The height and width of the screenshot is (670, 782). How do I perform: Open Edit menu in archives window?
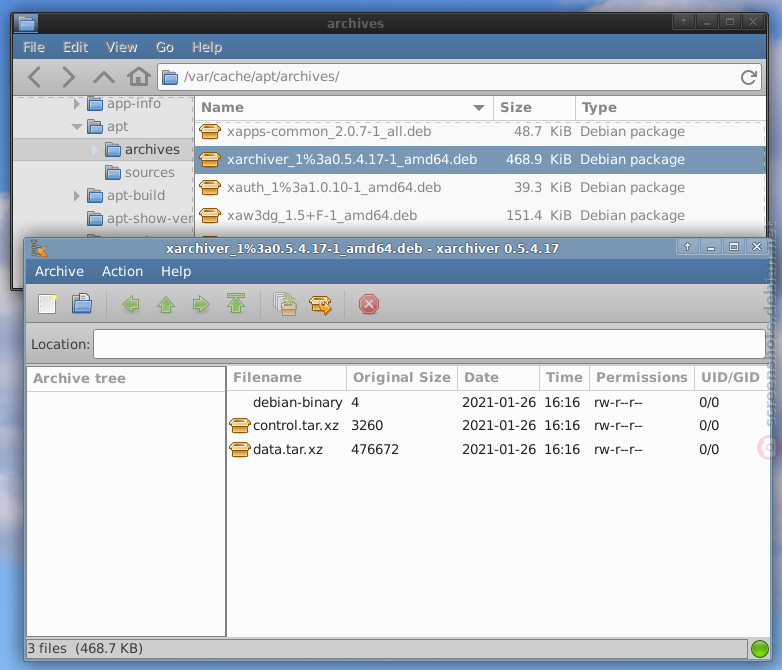(x=75, y=47)
